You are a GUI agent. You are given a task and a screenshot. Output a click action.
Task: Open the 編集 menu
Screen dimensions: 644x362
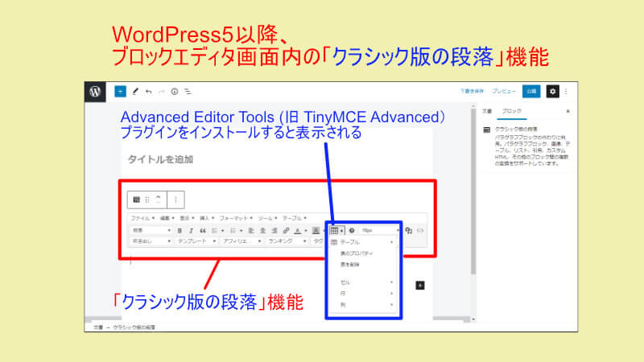click(x=167, y=218)
